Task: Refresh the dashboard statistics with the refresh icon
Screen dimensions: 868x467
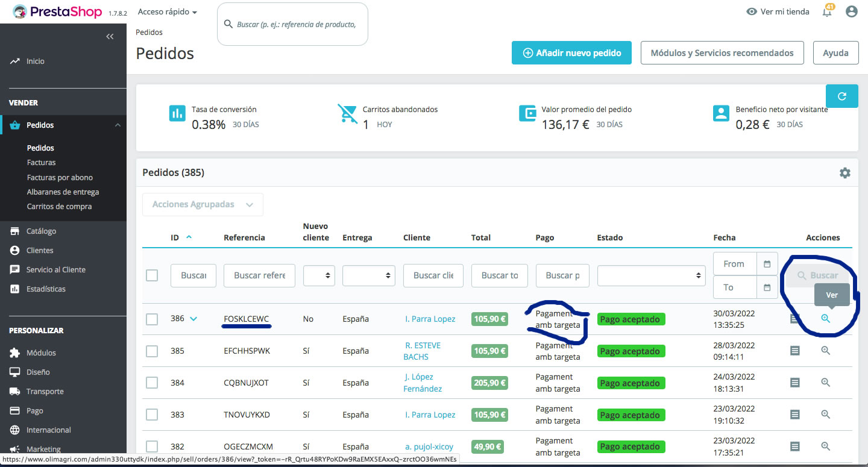Action: [841, 95]
